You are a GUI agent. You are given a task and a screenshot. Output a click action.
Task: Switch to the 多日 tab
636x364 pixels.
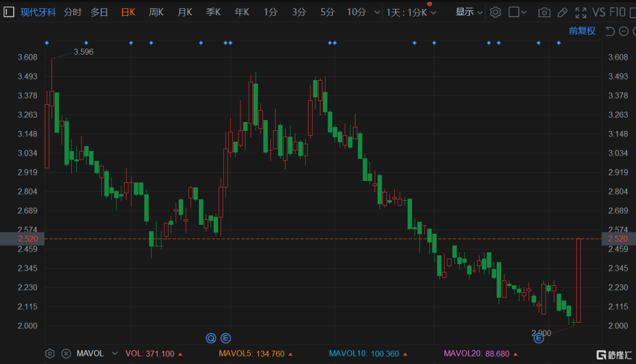coord(99,12)
